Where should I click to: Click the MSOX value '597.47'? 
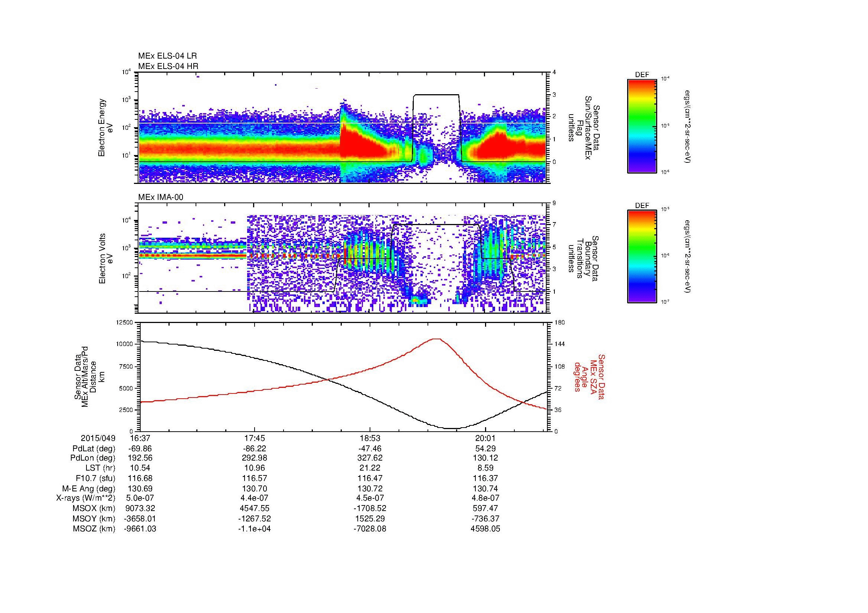point(485,508)
